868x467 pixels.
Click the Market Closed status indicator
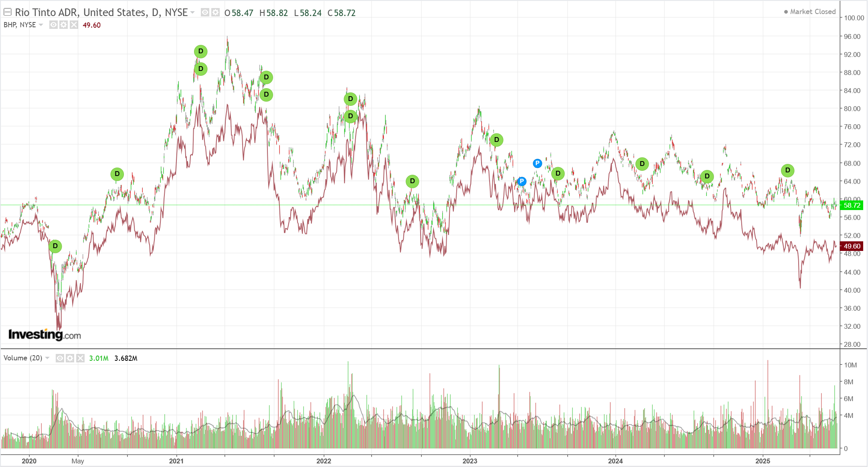click(809, 12)
